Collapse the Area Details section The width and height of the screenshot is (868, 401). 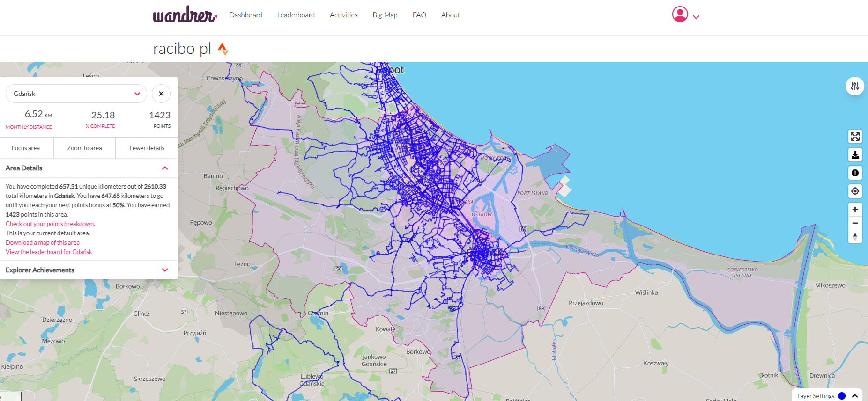(x=165, y=168)
